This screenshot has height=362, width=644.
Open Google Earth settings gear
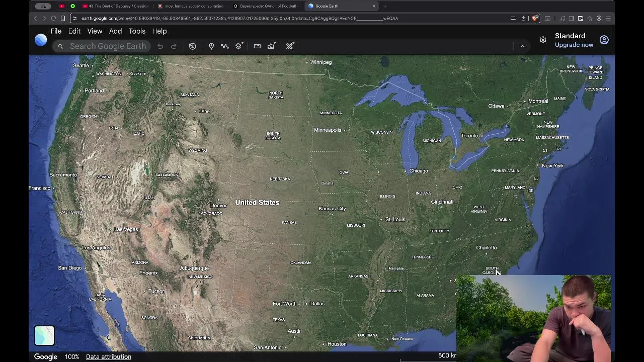click(x=543, y=40)
